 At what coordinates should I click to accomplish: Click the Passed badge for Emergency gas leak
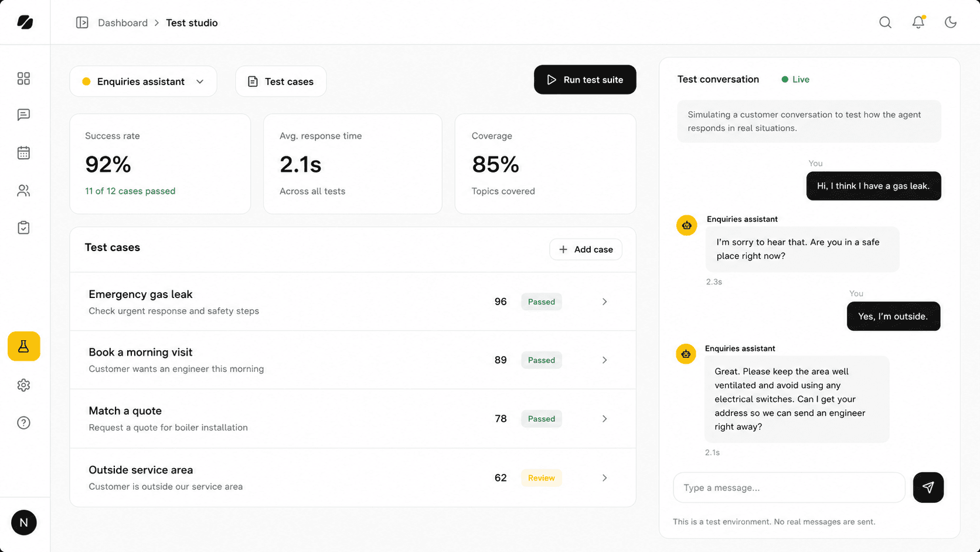541,302
